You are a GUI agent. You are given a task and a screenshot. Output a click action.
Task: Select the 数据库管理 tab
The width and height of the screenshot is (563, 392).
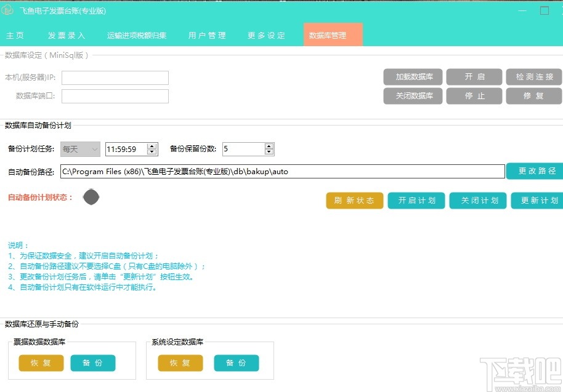tap(333, 35)
